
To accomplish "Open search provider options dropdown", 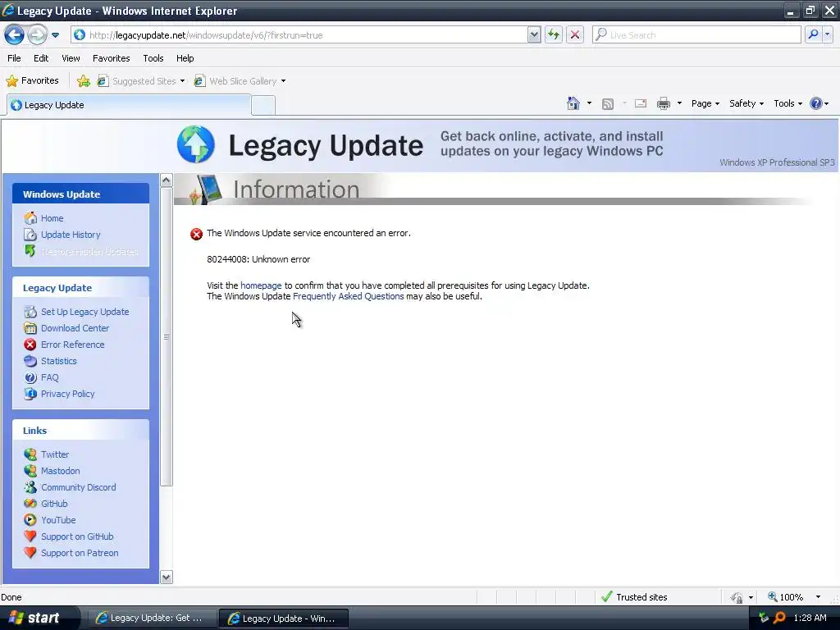I will pos(828,34).
